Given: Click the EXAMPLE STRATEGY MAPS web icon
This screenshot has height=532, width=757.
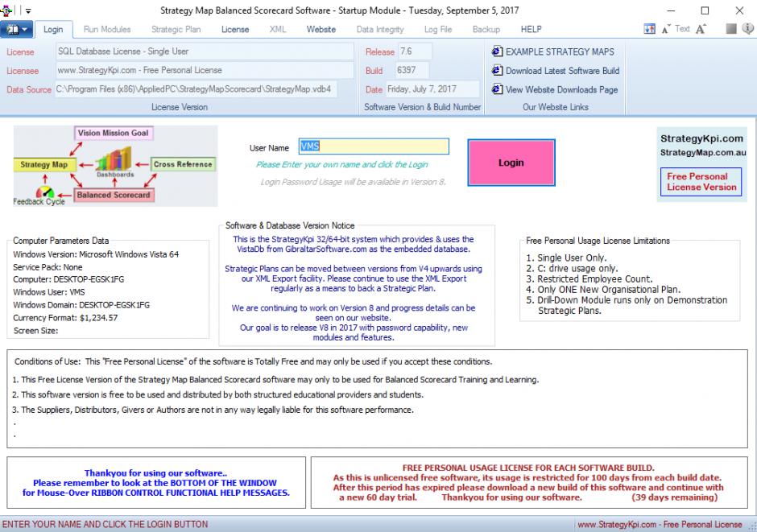Looking at the screenshot, I should point(497,52).
